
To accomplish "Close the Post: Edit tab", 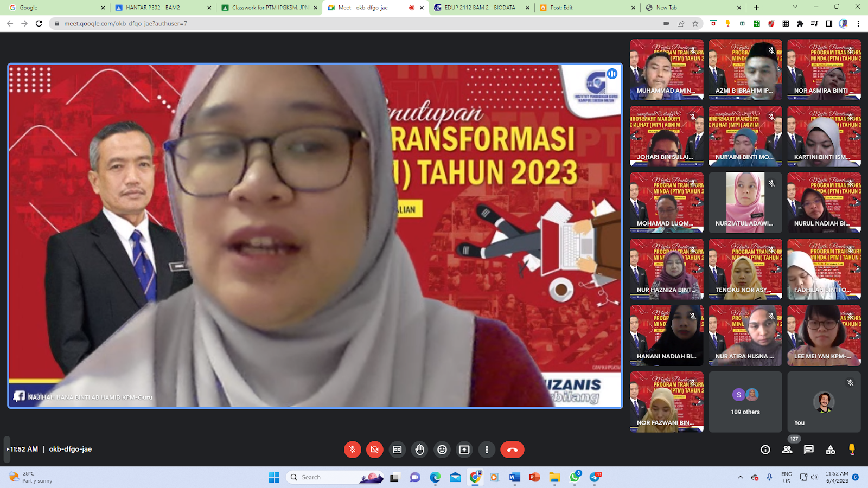I will (633, 8).
